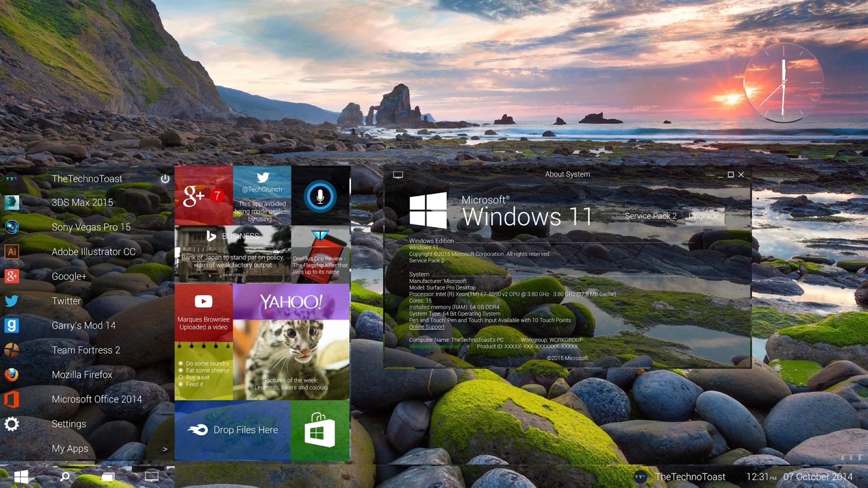The height and width of the screenshot is (488, 868).
Task: Click the 'System Type: 64 Bit Operating System' line
Action: (454, 314)
